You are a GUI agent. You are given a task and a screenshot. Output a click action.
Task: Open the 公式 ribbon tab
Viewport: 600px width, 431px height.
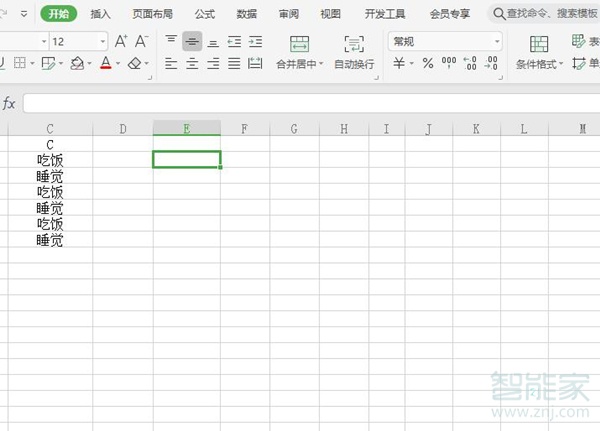click(x=204, y=14)
